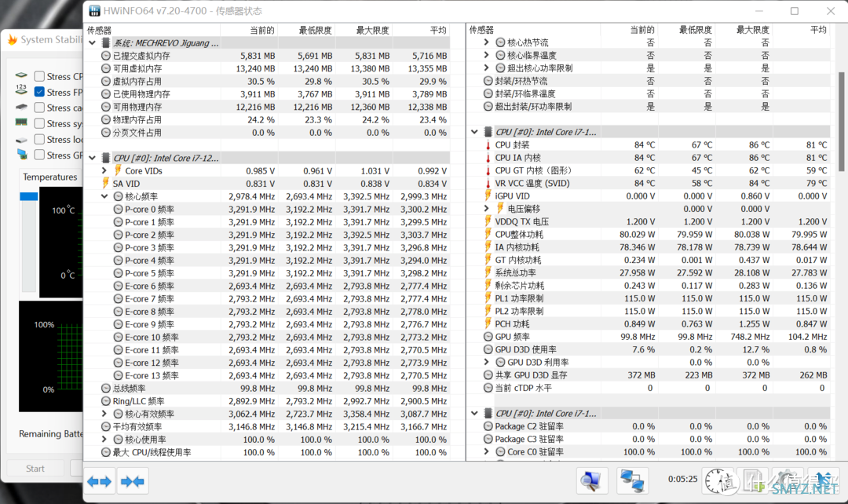Image resolution: width=848 pixels, height=504 pixels.
Task: Uncheck the Stress FPU checkbox
Action: pos(39,92)
